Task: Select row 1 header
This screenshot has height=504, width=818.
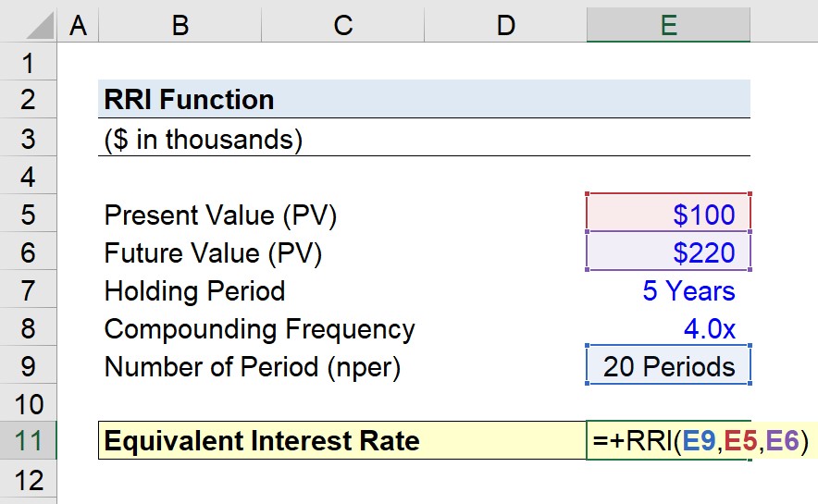Action: pyautogui.click(x=28, y=64)
